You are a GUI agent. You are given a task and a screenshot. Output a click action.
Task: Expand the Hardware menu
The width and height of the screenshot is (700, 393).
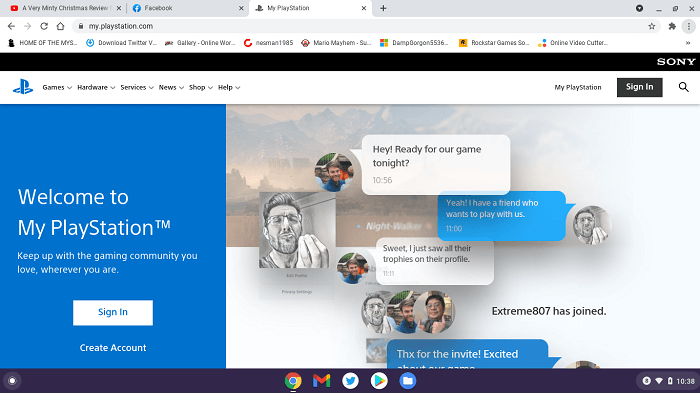click(96, 88)
